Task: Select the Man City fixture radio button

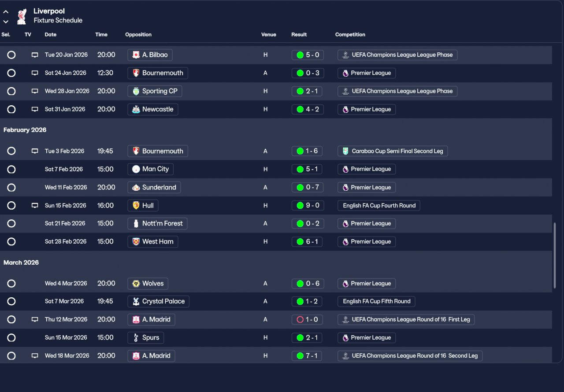Action: click(11, 169)
